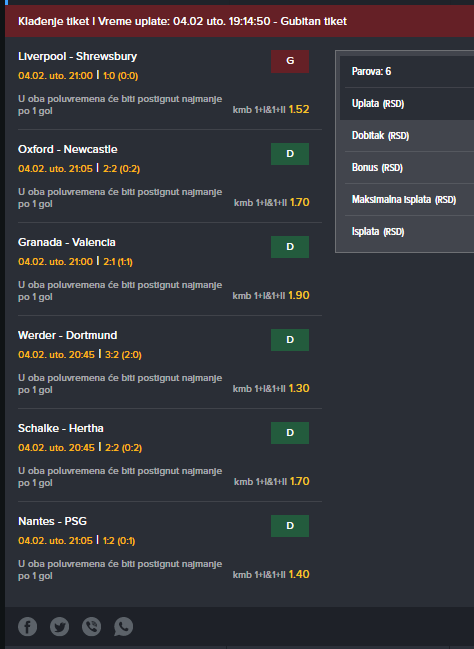Screen dimensions: 474x649
Task: Click the green D badge for Schalke - Hertha
Action: pyautogui.click(x=290, y=433)
